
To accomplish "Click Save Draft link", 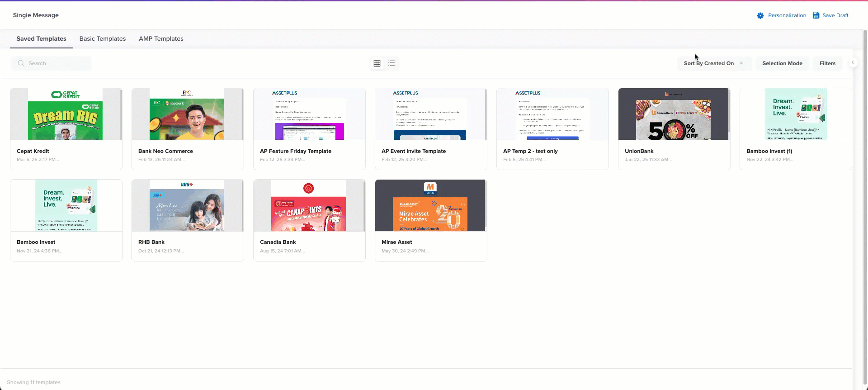I will (835, 15).
